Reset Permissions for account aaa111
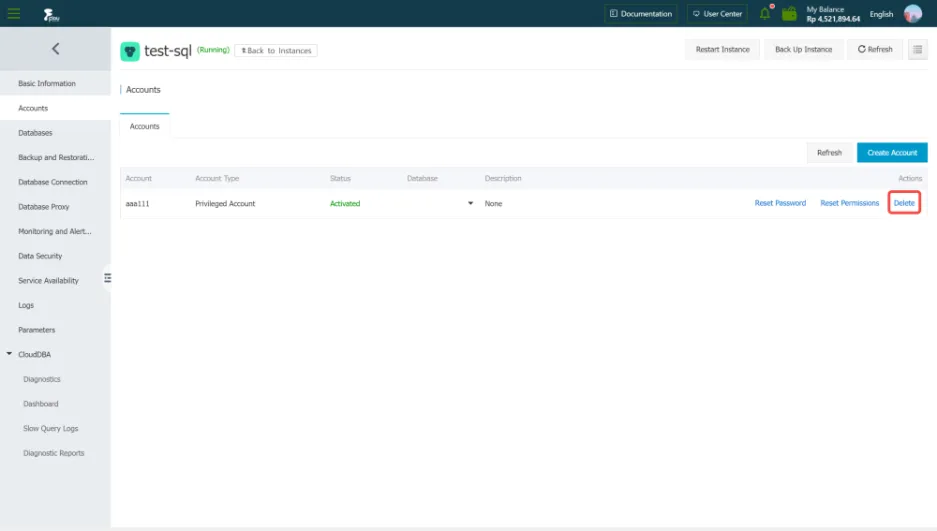This screenshot has height=531, width=937. coord(849,203)
